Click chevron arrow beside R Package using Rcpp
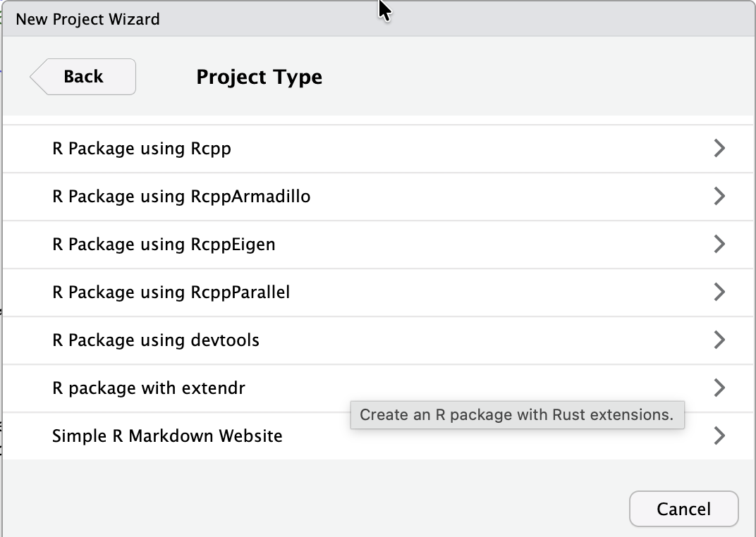The image size is (756, 537). pyautogui.click(x=719, y=149)
